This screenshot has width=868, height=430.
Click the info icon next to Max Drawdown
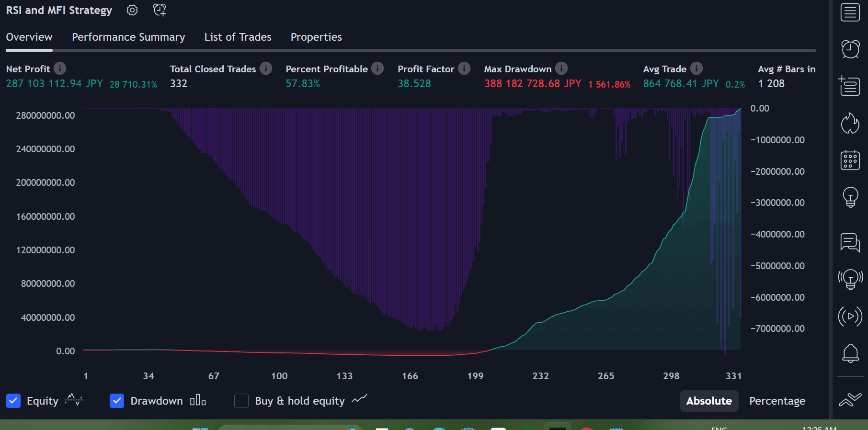click(561, 68)
